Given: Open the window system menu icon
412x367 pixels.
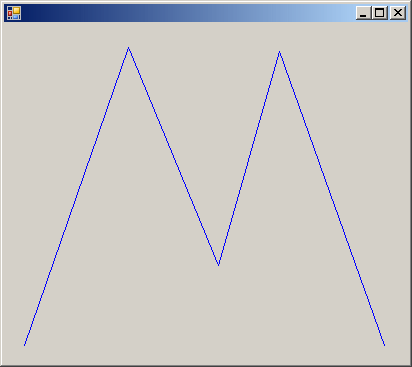Looking at the screenshot, I should 14,13.
